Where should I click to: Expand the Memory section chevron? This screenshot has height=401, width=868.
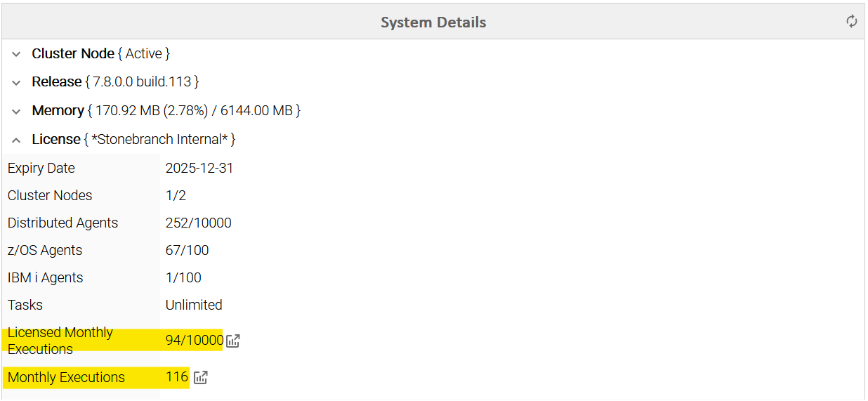click(x=17, y=112)
